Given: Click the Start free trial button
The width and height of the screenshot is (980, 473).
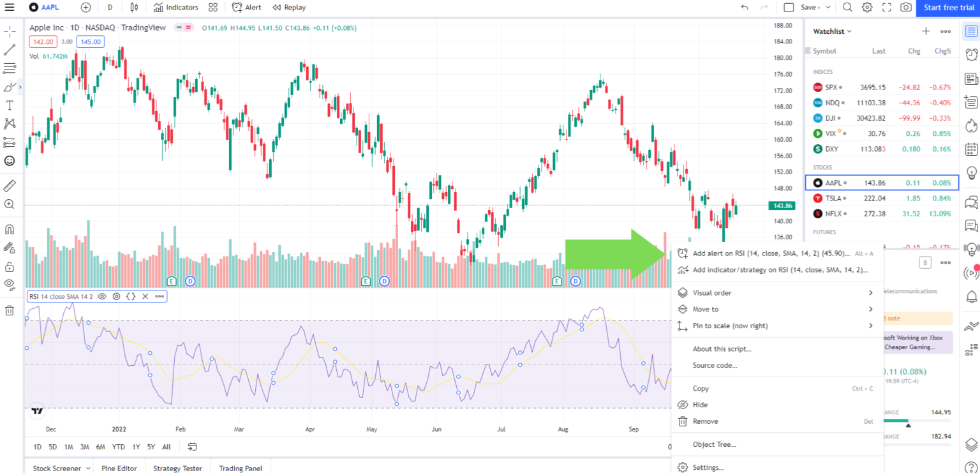Looking at the screenshot, I should point(949,8).
